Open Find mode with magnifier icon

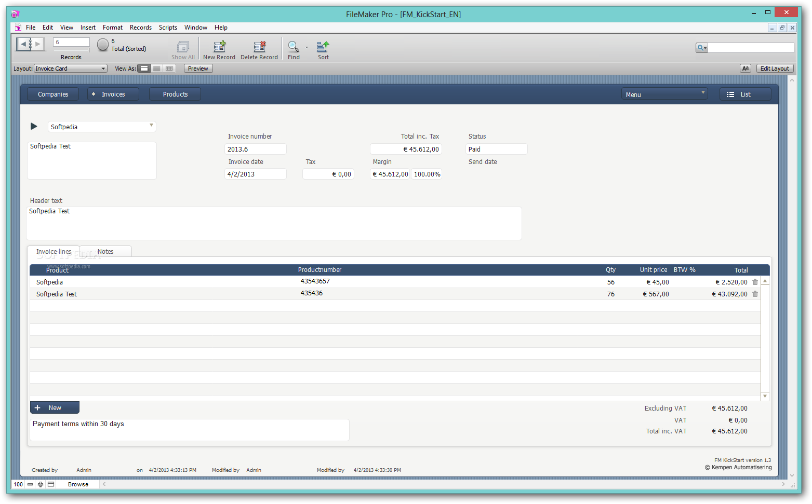(x=294, y=47)
